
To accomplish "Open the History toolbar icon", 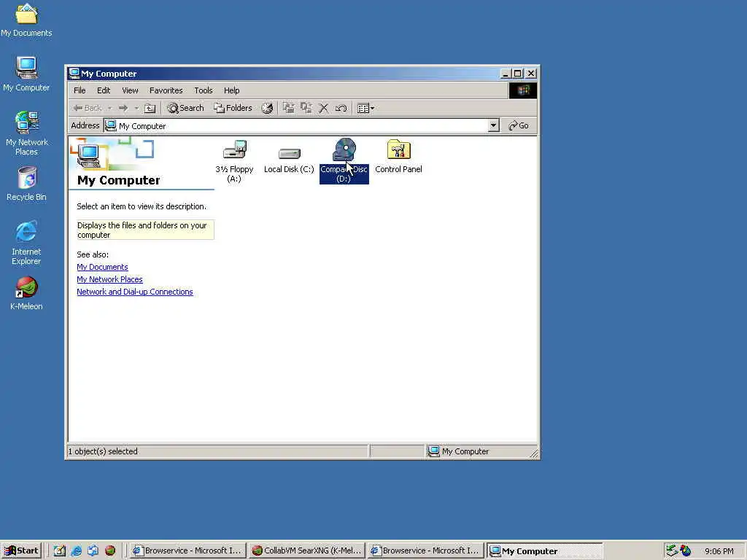I will (267, 108).
